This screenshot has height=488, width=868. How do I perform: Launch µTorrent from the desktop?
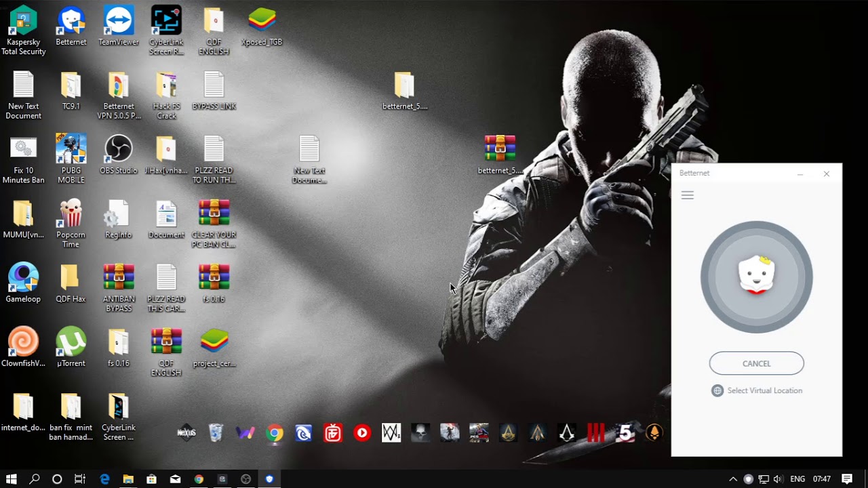(71, 348)
